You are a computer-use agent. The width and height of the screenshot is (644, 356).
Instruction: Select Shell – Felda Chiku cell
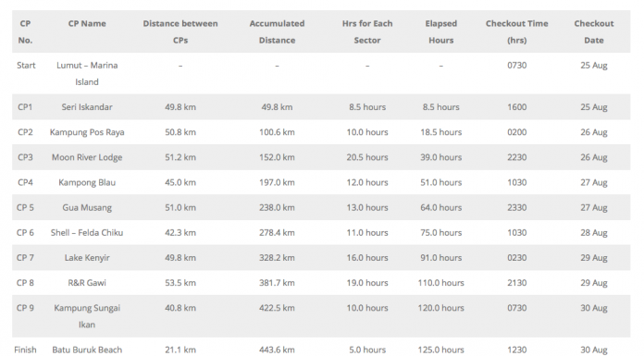tap(87, 232)
